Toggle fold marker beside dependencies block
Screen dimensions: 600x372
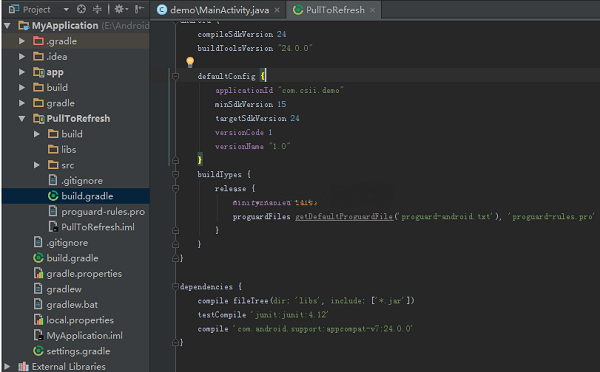(x=175, y=287)
